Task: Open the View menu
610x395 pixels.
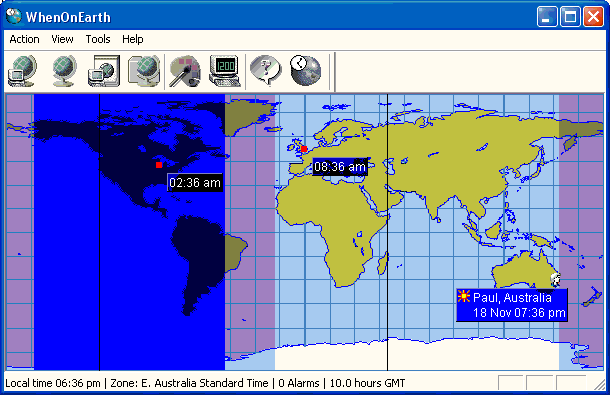Action: [x=62, y=39]
